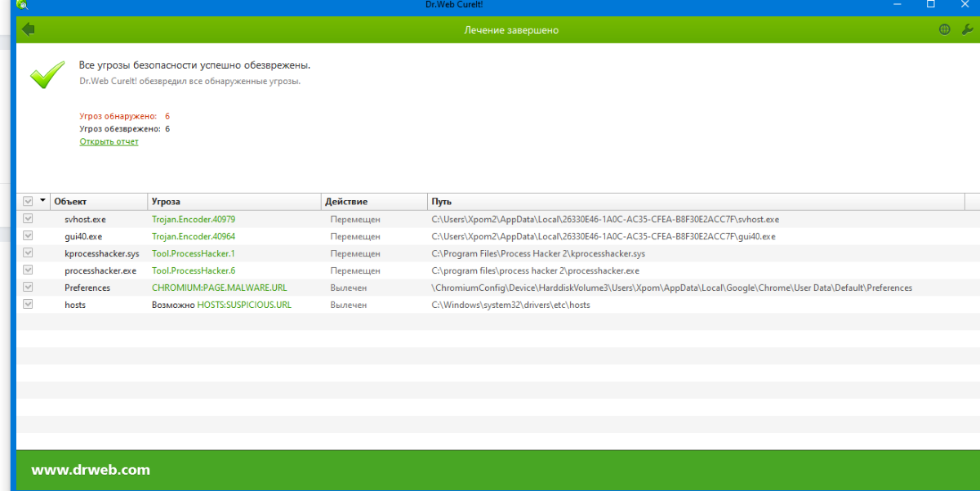Select the hosts object name

coord(75,306)
